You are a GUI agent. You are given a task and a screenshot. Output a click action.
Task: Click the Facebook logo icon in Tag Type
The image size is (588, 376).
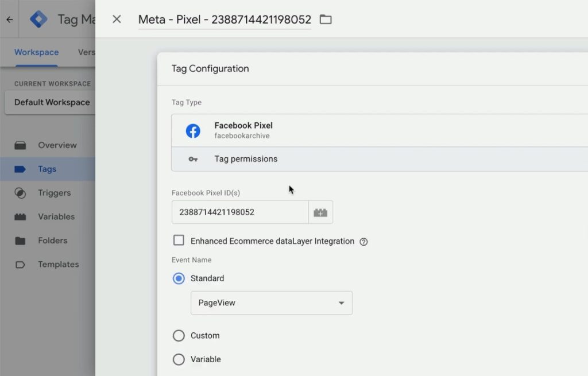coord(193,131)
